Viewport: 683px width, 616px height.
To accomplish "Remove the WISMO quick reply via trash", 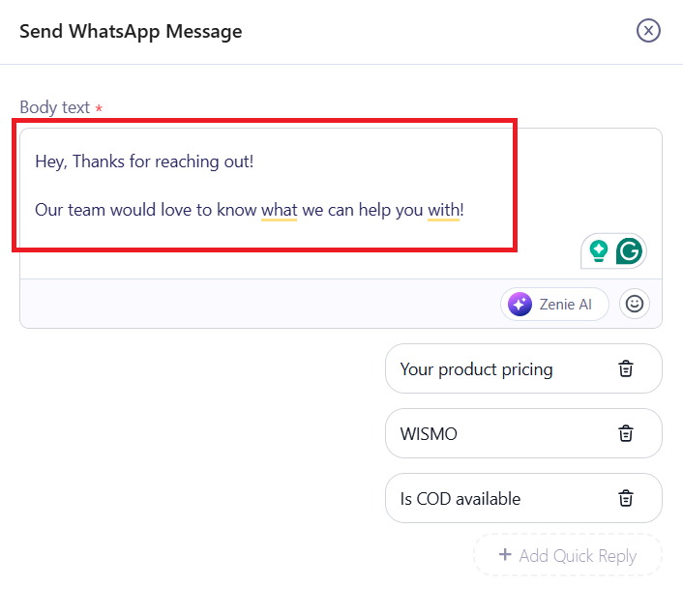I will point(626,433).
